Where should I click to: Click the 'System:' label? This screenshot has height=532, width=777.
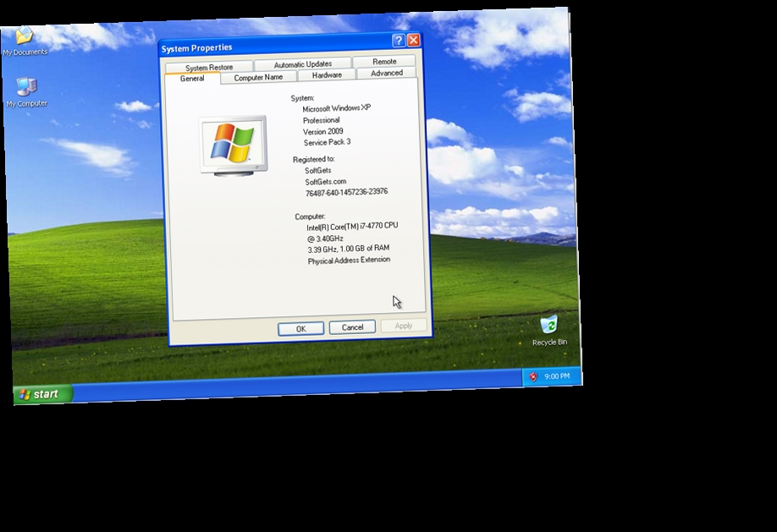(x=302, y=98)
